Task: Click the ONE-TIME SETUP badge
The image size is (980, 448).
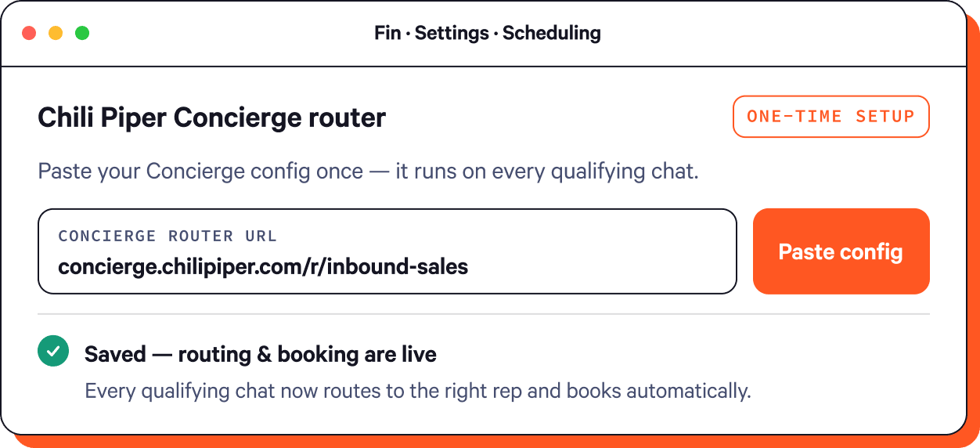Action: click(830, 117)
